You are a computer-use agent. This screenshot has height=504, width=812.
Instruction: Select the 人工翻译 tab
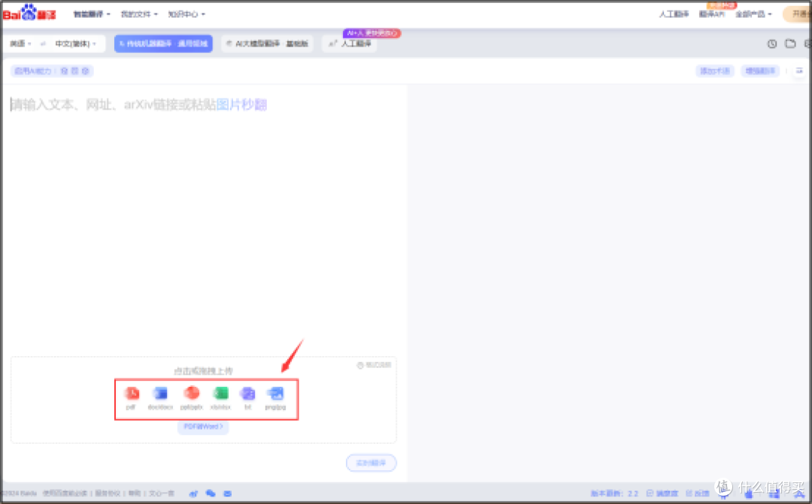(x=350, y=44)
